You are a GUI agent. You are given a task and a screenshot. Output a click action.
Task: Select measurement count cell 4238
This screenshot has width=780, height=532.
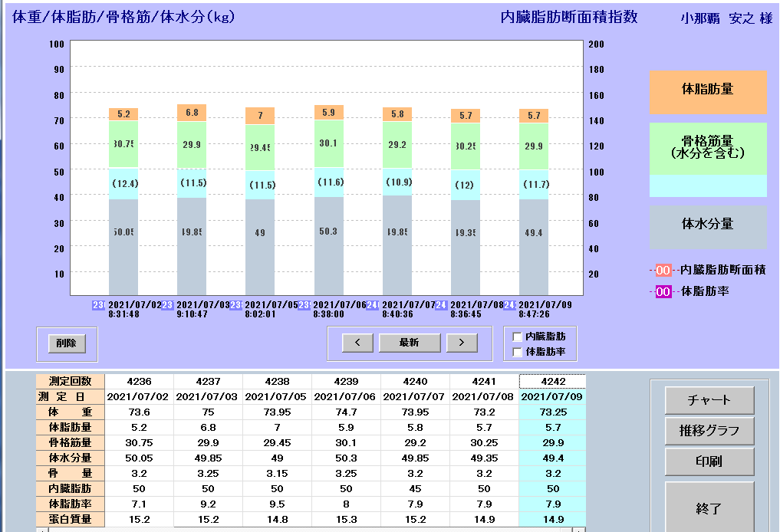277,381
